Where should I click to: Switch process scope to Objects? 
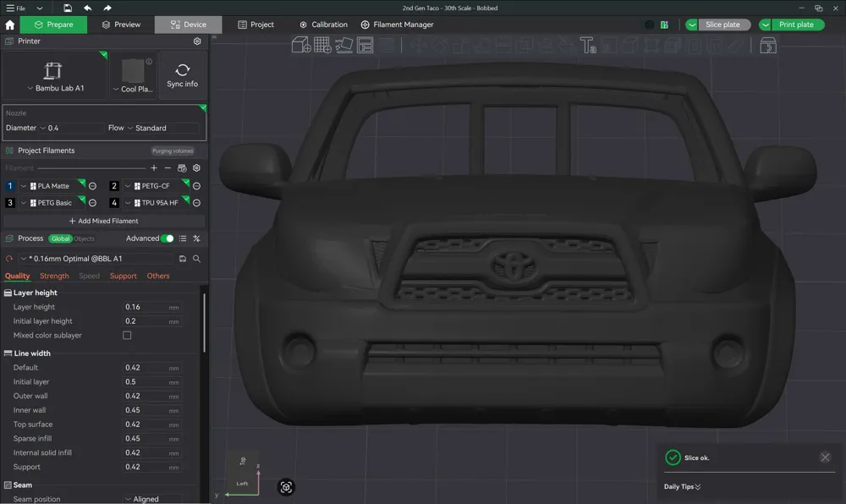coord(84,238)
